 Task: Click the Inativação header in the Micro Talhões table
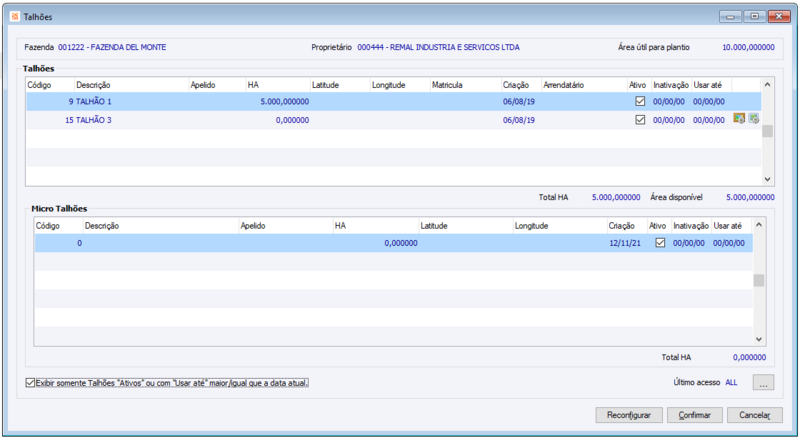pyautogui.click(x=691, y=226)
